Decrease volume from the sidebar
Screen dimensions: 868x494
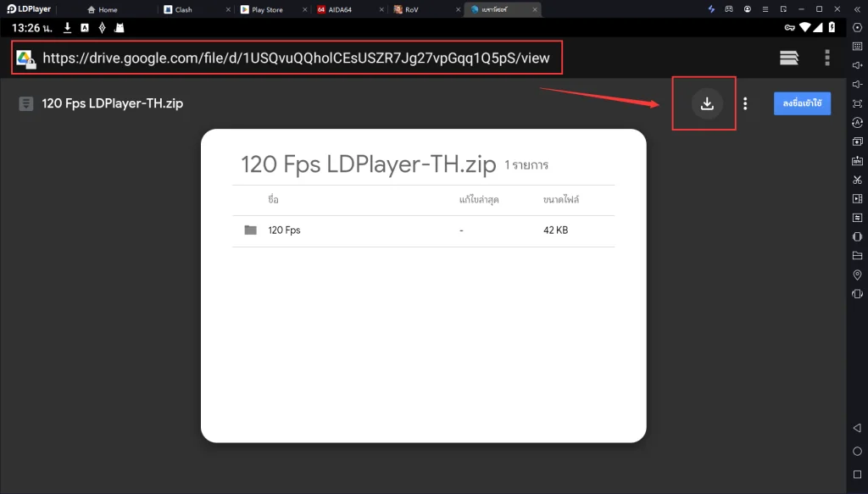tap(858, 84)
